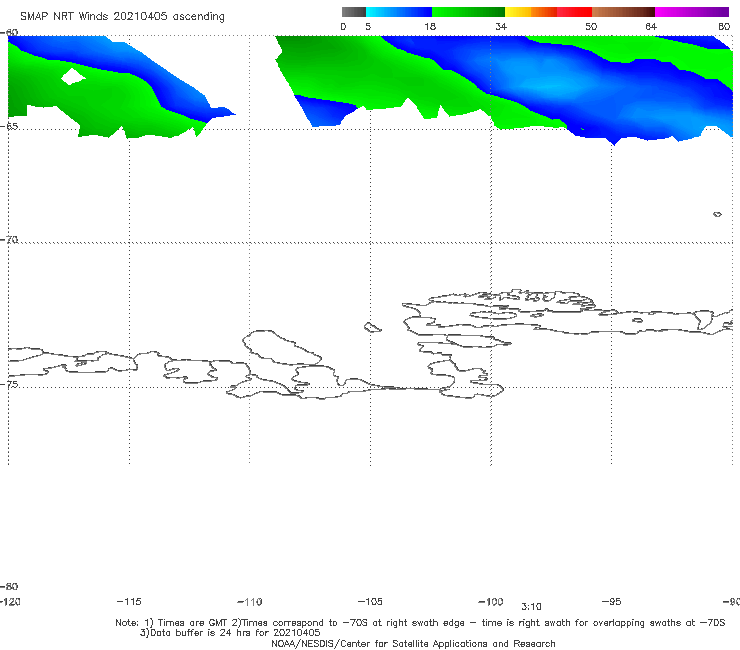Click the longitude label '-115'
This screenshot has height=650, width=740.
point(129,602)
